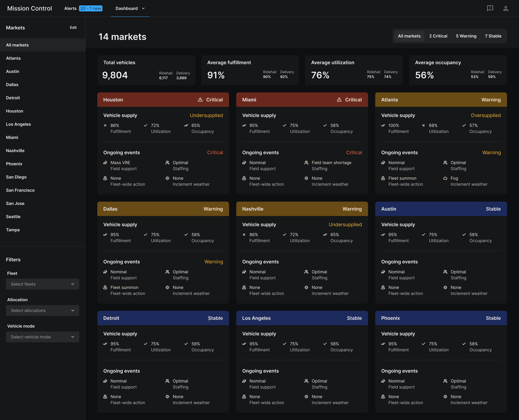
Task: Open the user account icon
Action: (506, 8)
